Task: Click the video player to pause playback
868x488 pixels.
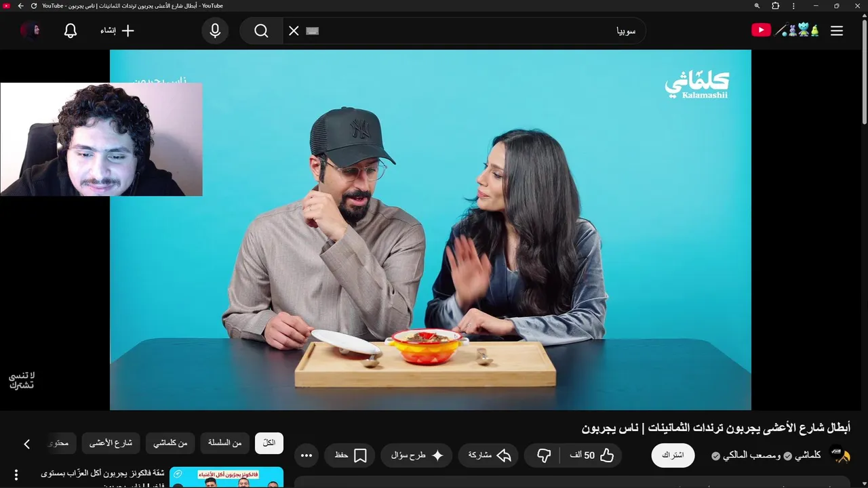Action: coord(431,230)
